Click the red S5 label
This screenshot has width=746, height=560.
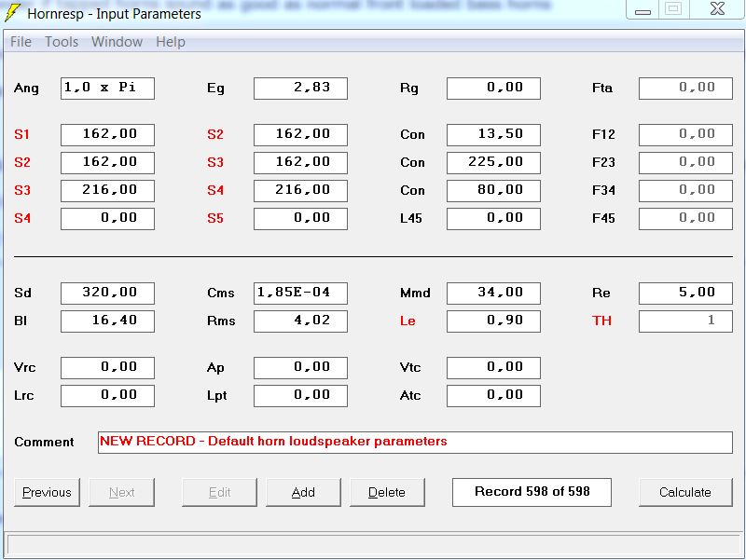[215, 218]
